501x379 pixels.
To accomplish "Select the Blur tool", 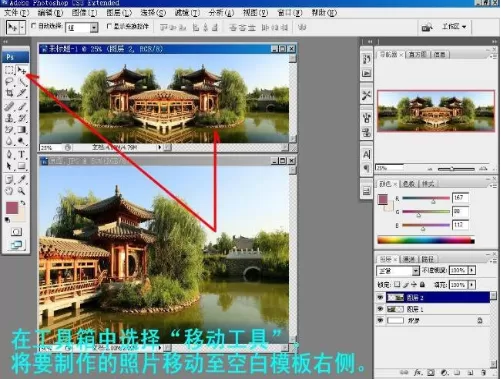I will pos(9,141).
